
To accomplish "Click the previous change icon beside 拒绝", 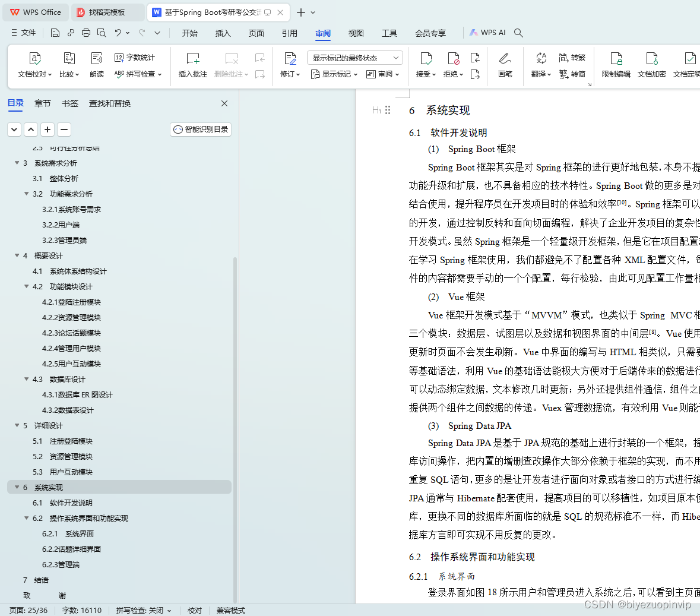I will [476, 57].
